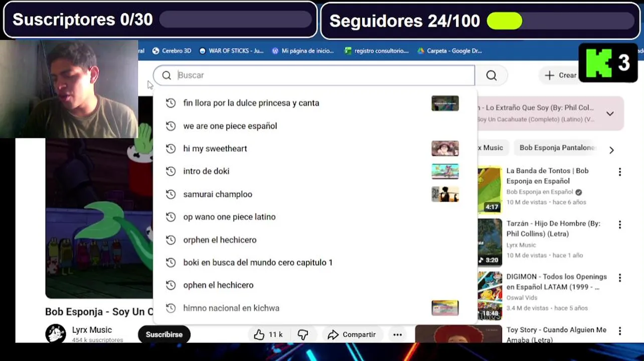Click the Suscribirse button

[164, 334]
